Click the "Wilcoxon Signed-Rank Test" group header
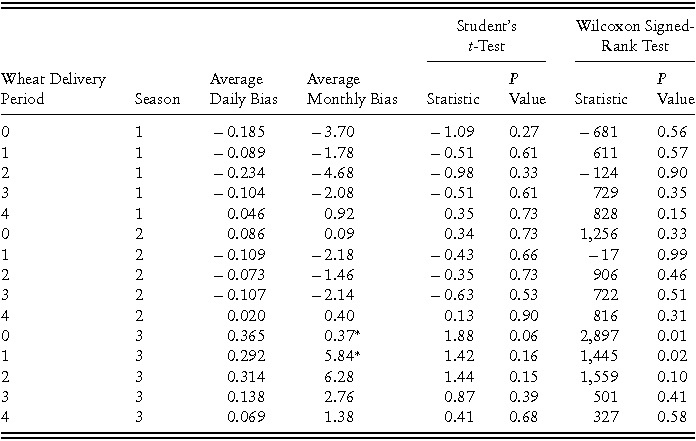The width and height of the screenshot is (696, 441). 635,36
